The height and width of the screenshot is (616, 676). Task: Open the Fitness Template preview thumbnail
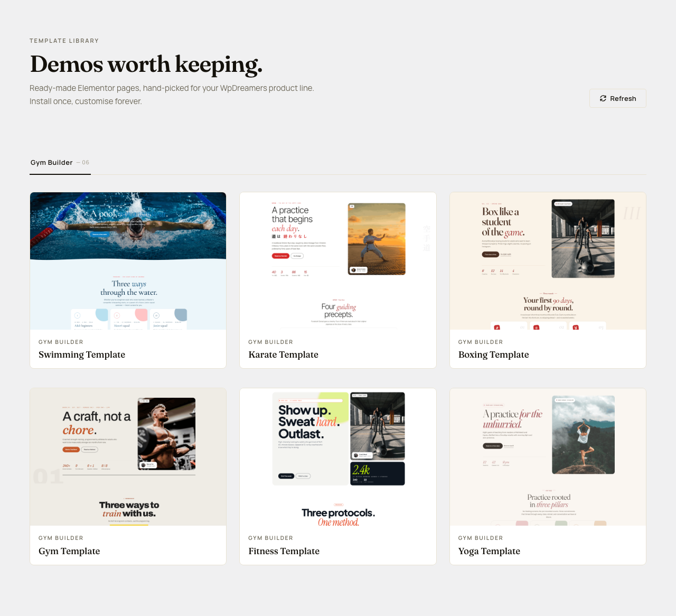(338, 457)
